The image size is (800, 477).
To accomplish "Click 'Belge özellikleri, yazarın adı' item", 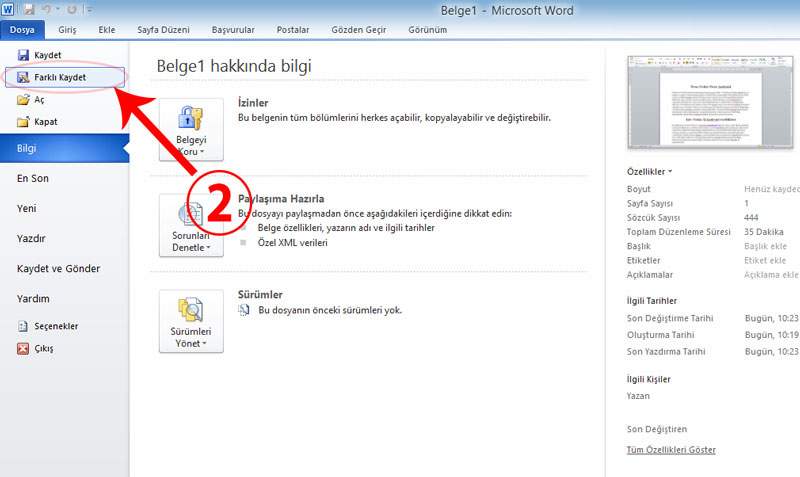I will point(346,228).
